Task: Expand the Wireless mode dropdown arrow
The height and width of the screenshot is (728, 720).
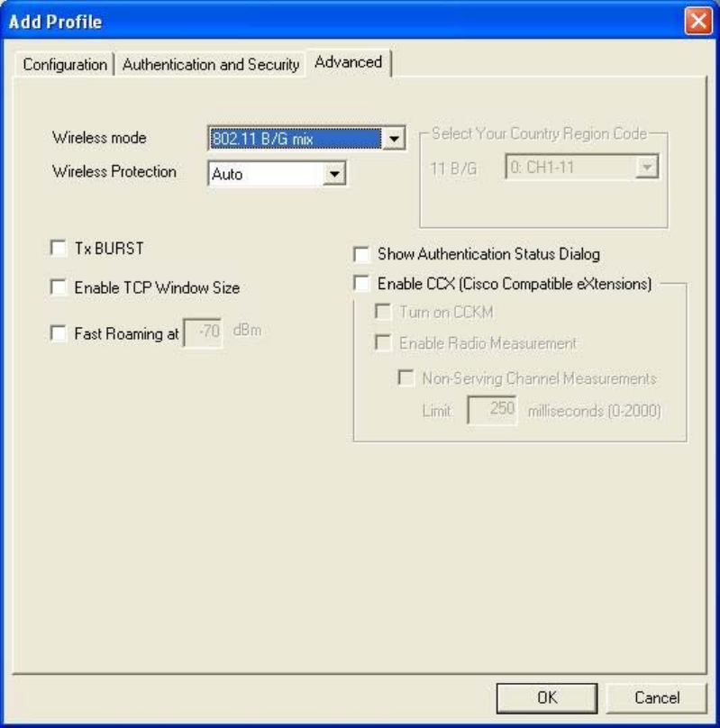Action: 392,139
